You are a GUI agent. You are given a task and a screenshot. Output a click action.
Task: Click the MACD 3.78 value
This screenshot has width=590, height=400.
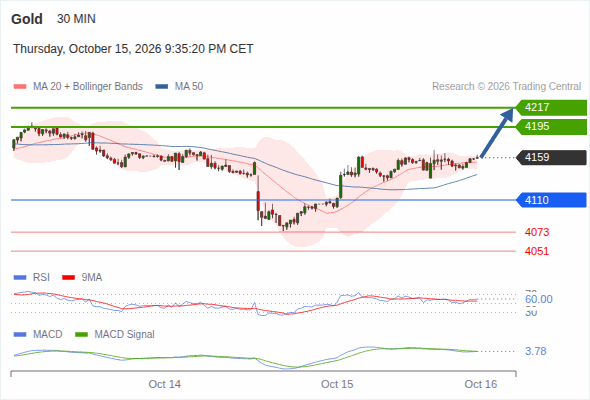pyautogui.click(x=536, y=351)
